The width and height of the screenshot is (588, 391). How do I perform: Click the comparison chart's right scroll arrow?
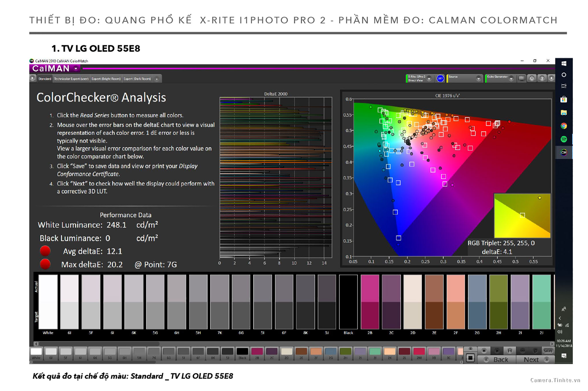tap(552, 344)
